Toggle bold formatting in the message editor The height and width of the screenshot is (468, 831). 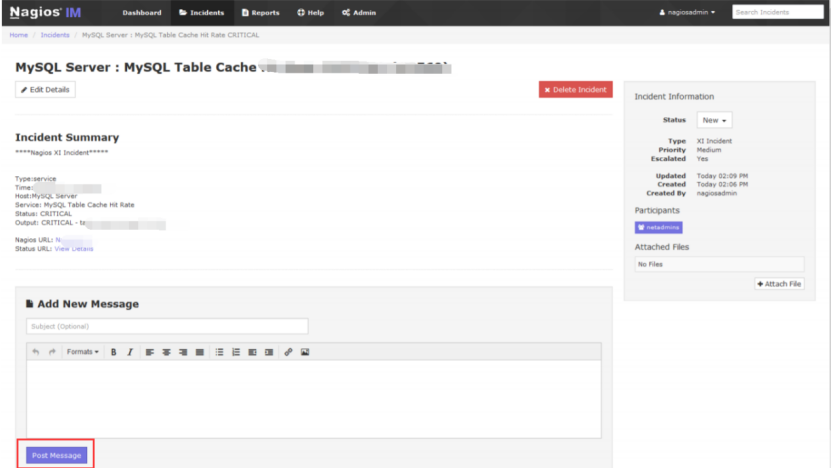click(113, 352)
